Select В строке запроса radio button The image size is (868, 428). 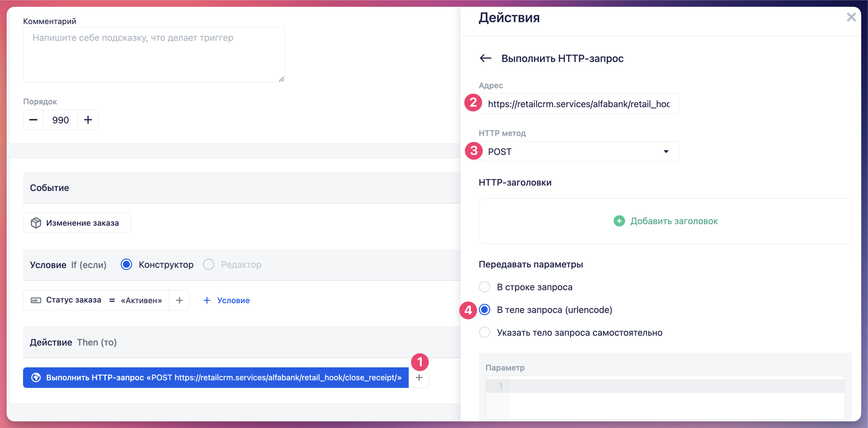point(485,287)
